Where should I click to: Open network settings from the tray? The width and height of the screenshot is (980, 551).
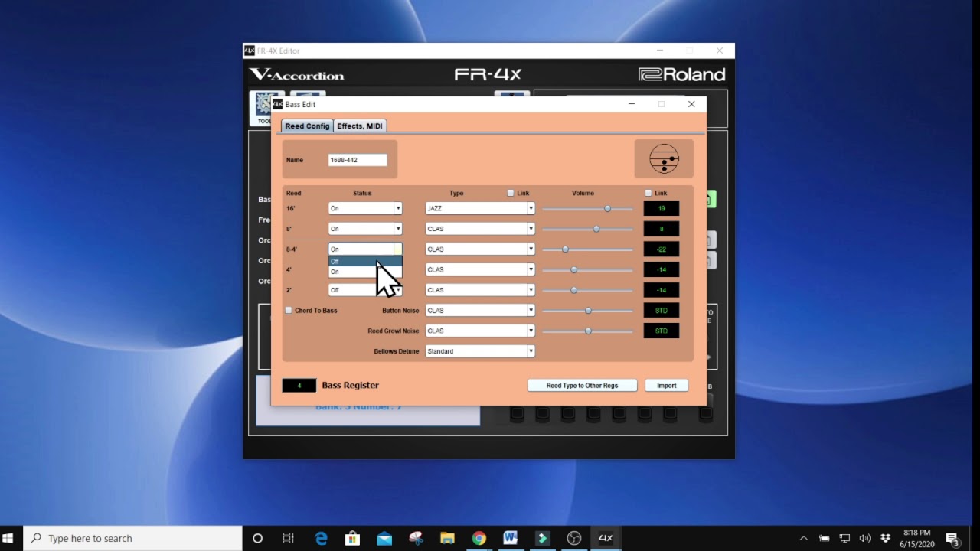pos(844,538)
